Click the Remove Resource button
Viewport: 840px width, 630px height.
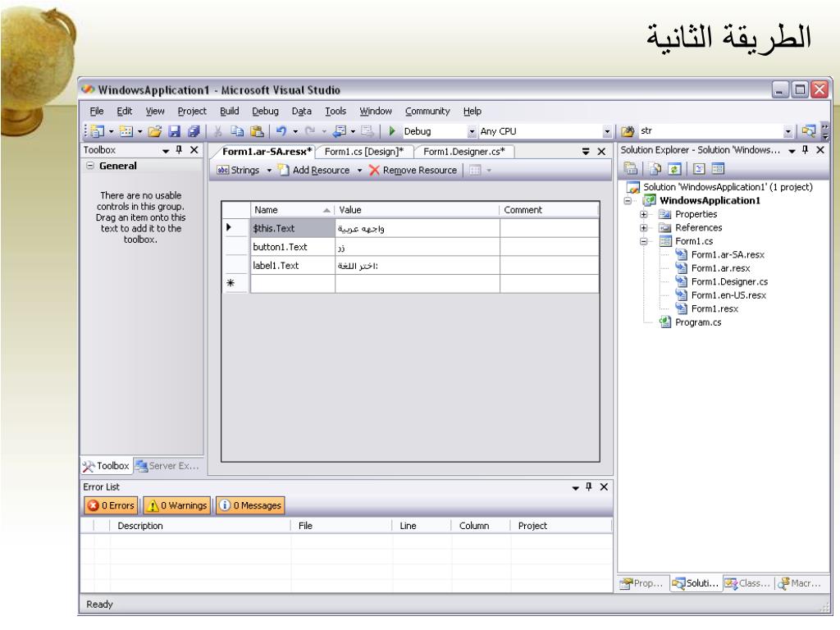[x=413, y=171]
